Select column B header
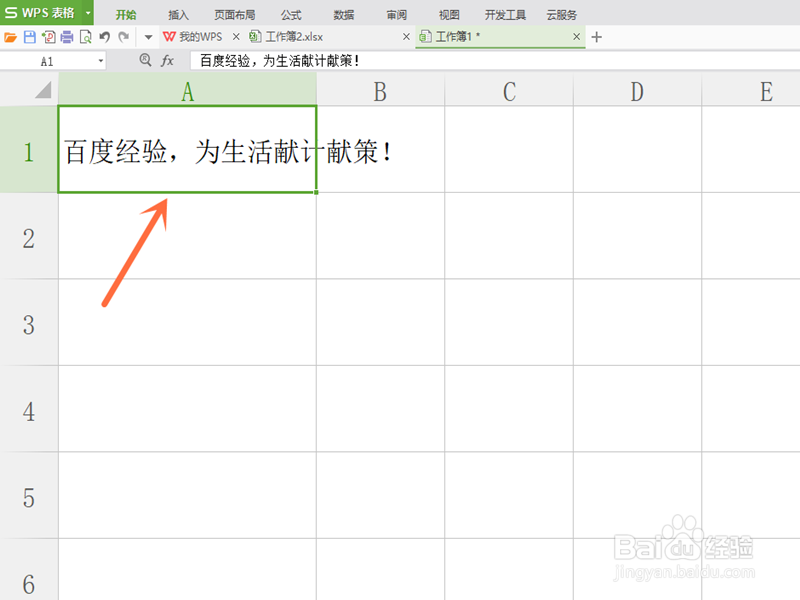Viewport: 800px width, 600px height. (380, 90)
